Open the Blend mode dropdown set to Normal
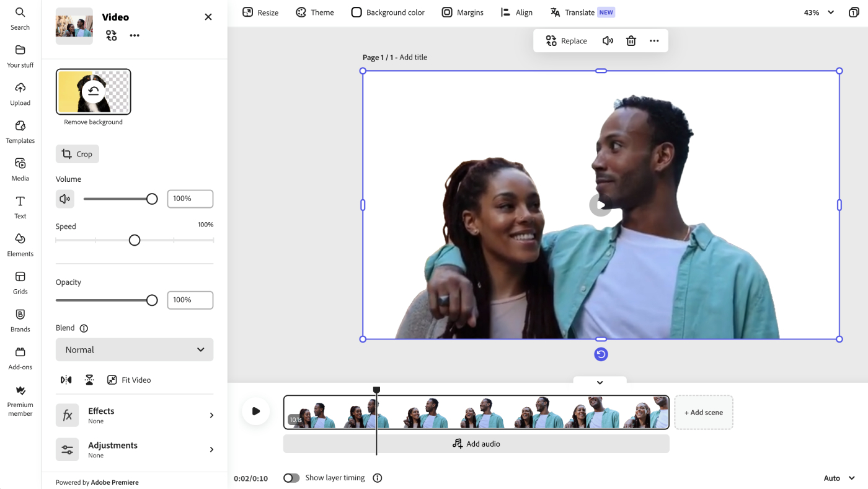The width and height of the screenshot is (868, 489). tap(135, 349)
